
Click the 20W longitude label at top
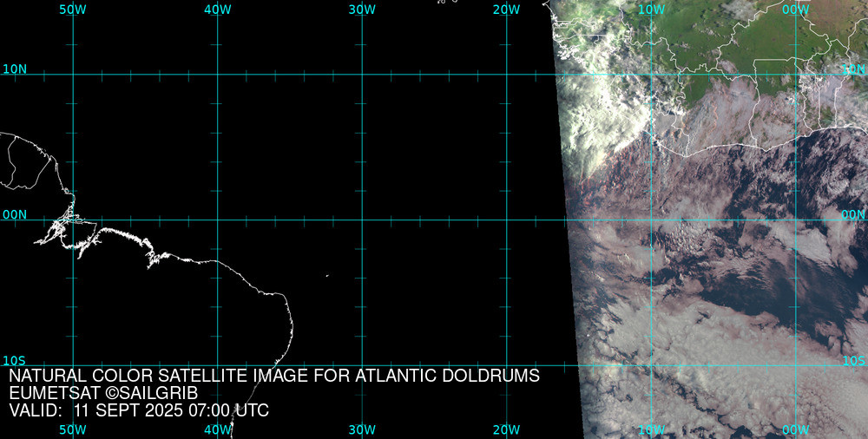(x=507, y=10)
